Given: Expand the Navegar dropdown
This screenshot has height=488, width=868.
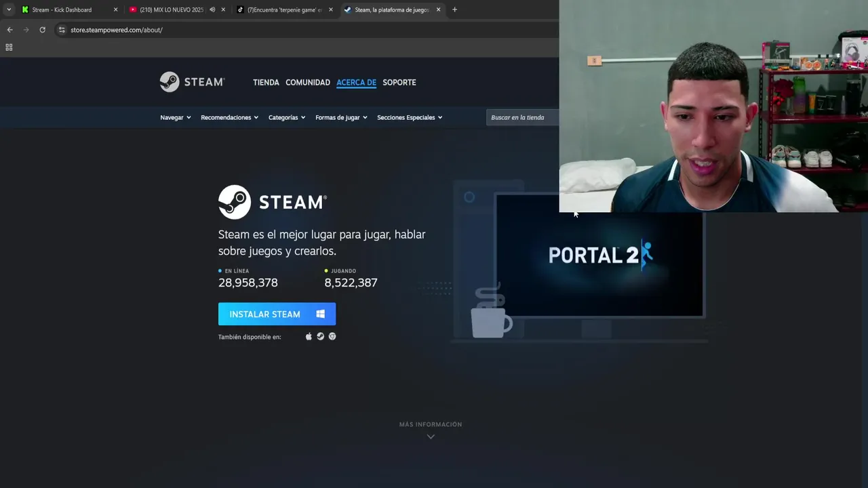Looking at the screenshot, I should [x=176, y=117].
